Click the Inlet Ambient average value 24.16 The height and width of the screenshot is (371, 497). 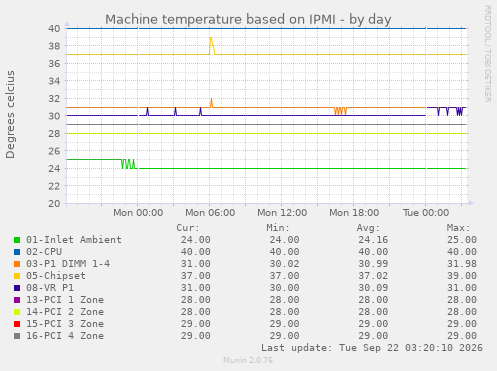[x=373, y=240]
